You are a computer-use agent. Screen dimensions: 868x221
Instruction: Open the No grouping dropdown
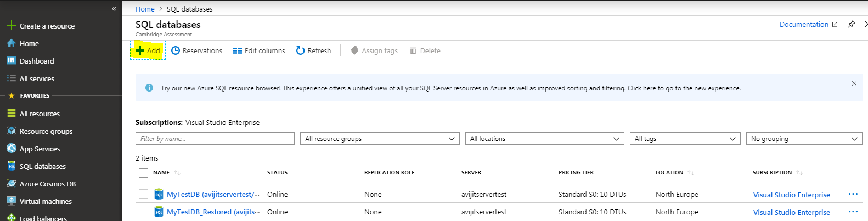[x=804, y=139]
